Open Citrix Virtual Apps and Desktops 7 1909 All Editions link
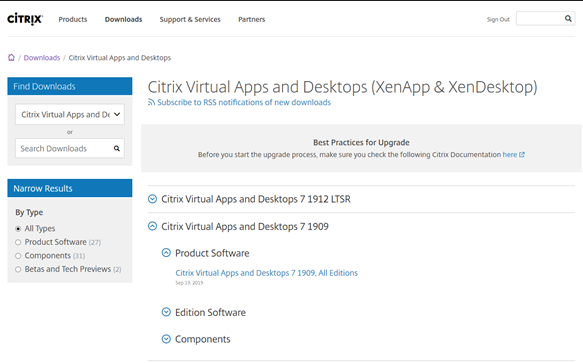Viewport: 583px width, 363px height. (267, 273)
